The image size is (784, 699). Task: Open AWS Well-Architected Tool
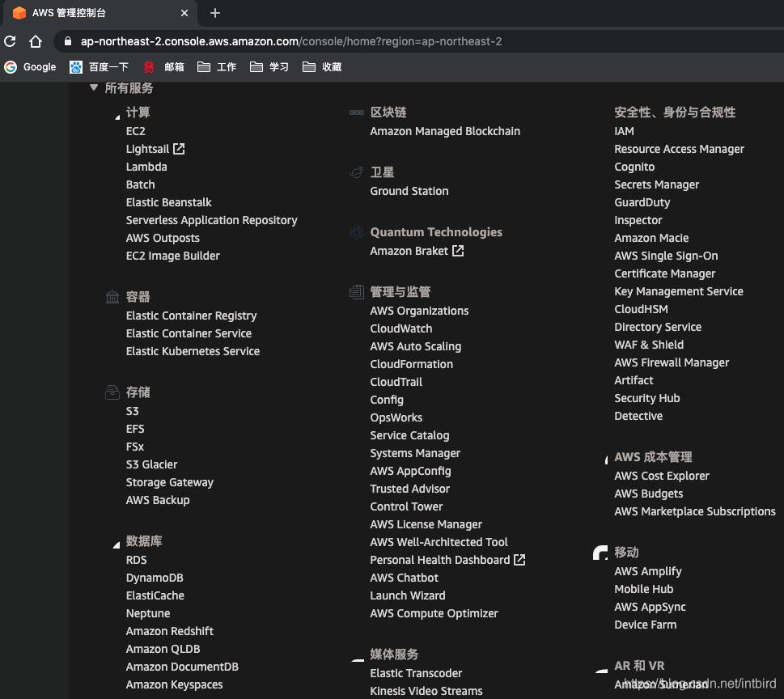439,543
